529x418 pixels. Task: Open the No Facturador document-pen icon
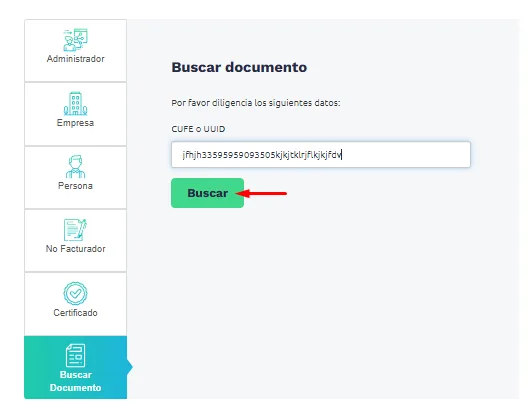click(x=75, y=229)
